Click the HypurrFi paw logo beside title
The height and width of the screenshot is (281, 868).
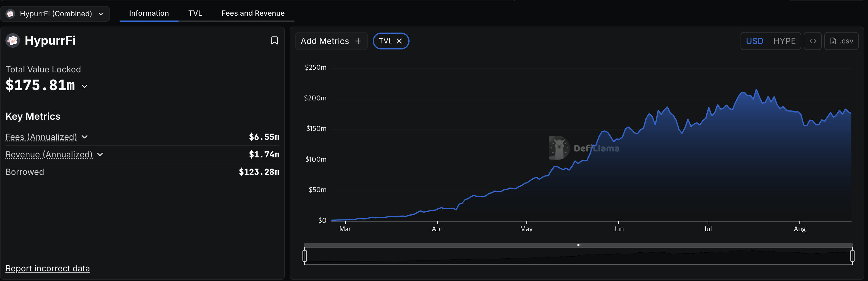[x=13, y=40]
